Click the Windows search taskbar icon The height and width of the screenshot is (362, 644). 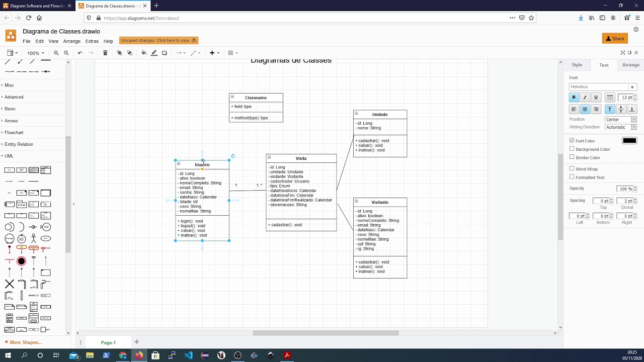(x=24, y=355)
